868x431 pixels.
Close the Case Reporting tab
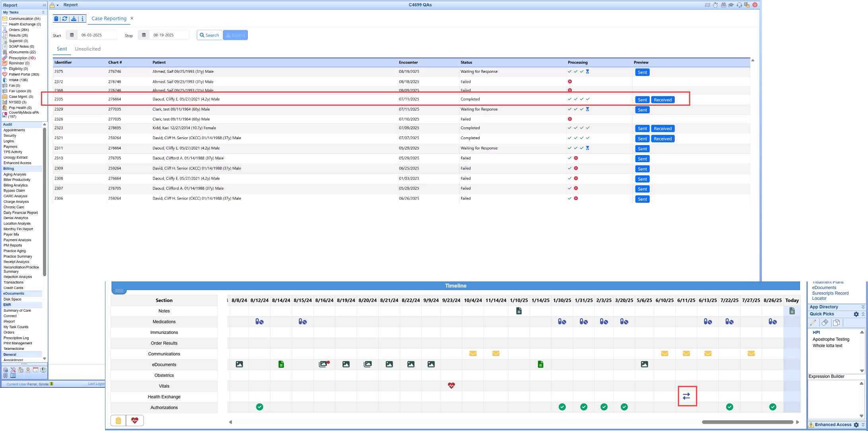(132, 18)
